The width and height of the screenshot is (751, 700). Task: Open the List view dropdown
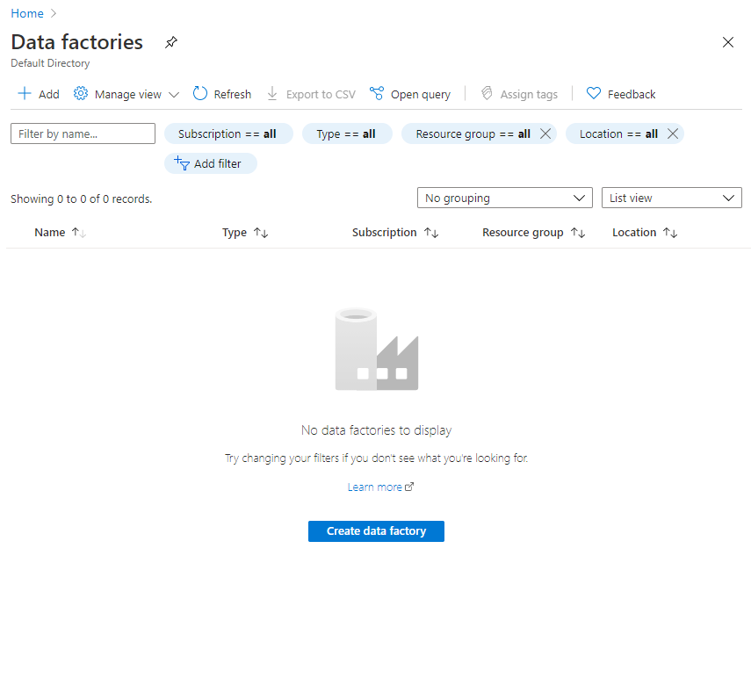(671, 198)
